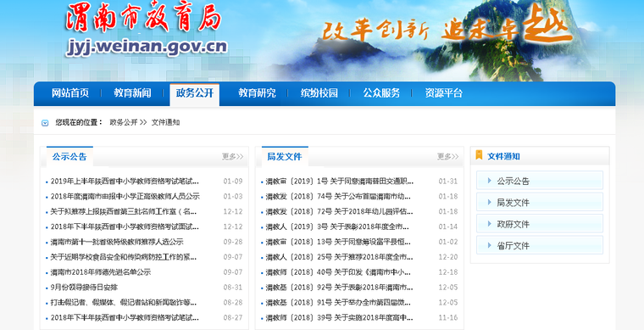Click the 文件通知 sidebar heading

[503, 157]
